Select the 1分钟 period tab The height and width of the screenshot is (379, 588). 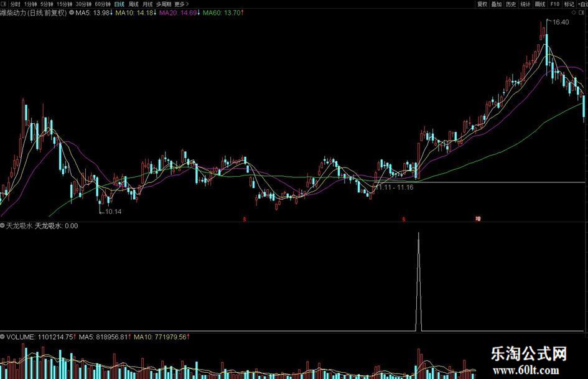[30, 4]
